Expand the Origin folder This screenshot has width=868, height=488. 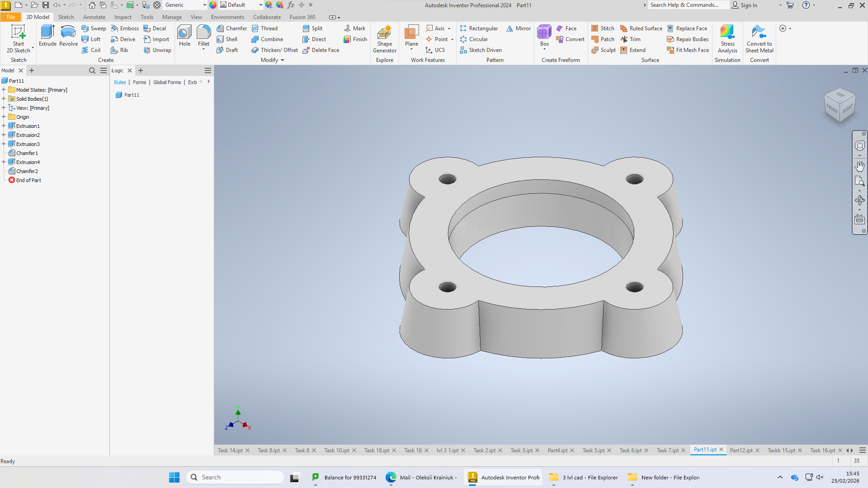click(x=4, y=117)
